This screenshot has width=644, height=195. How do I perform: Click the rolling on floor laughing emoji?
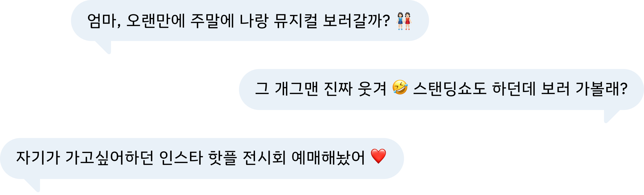pos(400,88)
